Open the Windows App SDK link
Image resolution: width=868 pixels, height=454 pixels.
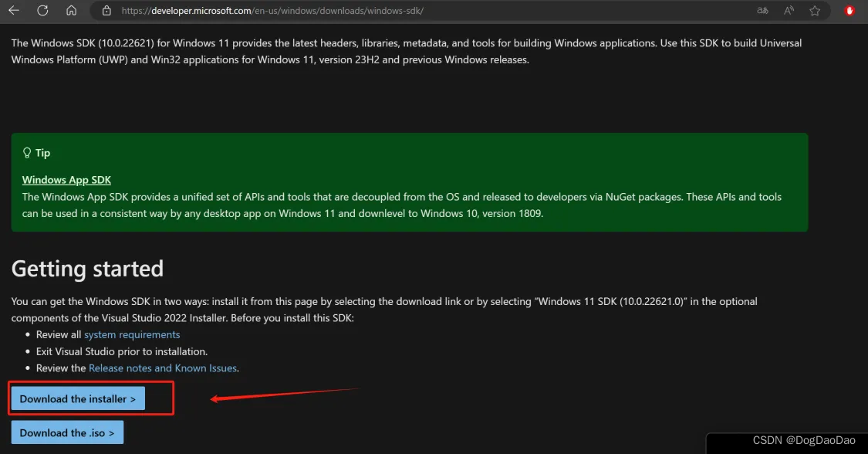(x=66, y=180)
